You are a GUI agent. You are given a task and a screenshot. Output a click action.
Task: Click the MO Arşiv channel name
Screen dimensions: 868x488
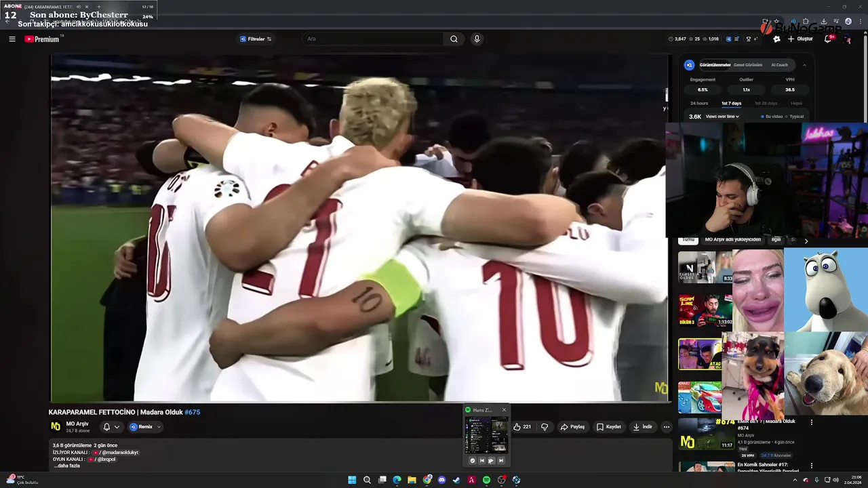pyautogui.click(x=77, y=424)
